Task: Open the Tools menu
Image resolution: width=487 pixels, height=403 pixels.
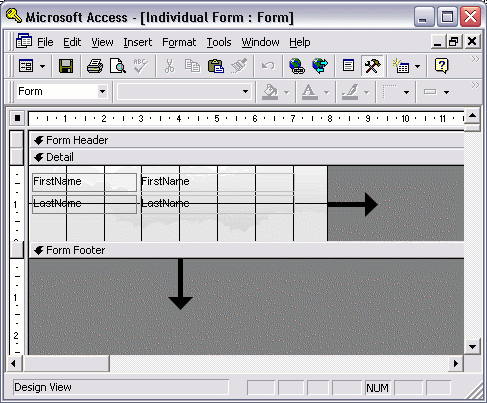Action: (219, 42)
